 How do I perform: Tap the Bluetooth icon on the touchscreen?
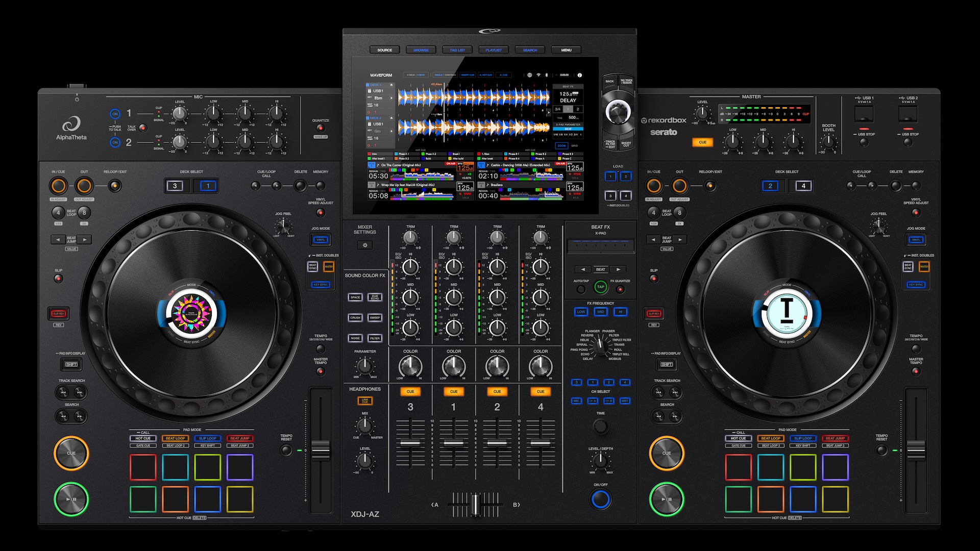pos(546,75)
